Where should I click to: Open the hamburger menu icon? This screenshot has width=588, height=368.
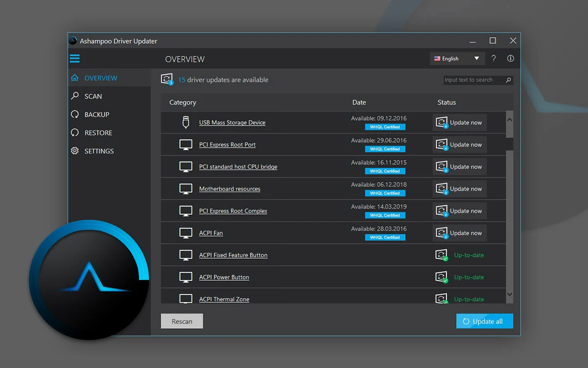[x=74, y=59]
